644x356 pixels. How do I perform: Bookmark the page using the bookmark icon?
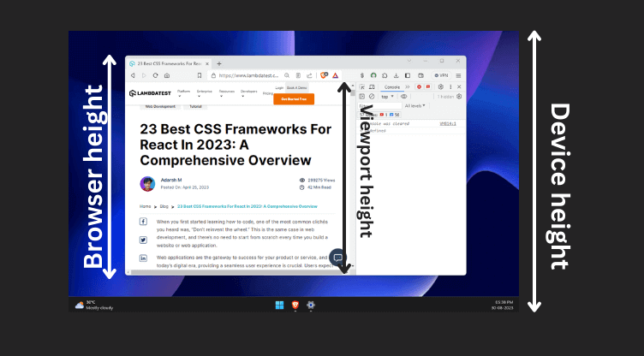click(x=200, y=75)
